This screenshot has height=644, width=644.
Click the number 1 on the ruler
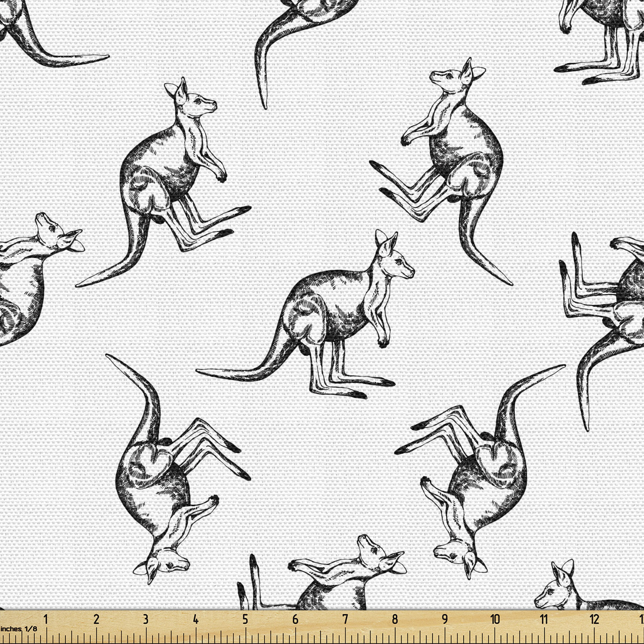(x=46, y=619)
